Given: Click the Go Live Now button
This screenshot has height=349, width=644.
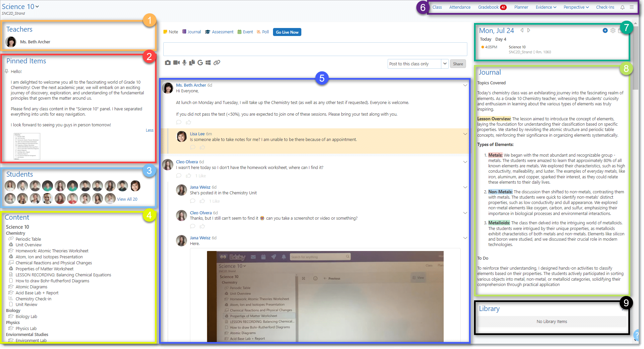Looking at the screenshot, I should 287,32.
